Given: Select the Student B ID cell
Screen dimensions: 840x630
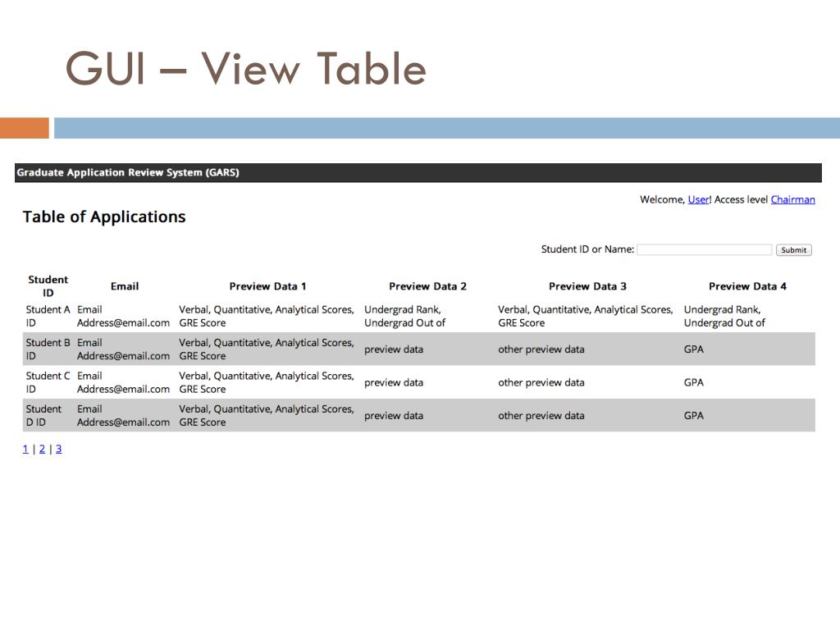Looking at the screenshot, I should click(x=48, y=349).
